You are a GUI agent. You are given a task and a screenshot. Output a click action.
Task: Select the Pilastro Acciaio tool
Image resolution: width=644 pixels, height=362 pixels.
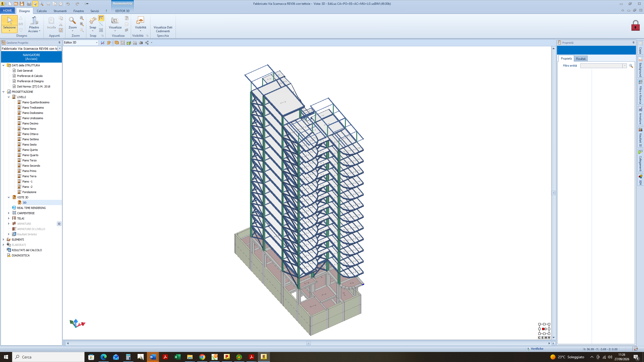[34, 24]
